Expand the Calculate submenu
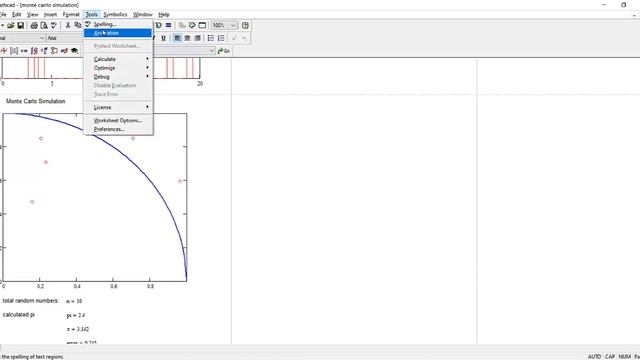Image resolution: width=640 pixels, height=360 pixels. pyautogui.click(x=118, y=59)
